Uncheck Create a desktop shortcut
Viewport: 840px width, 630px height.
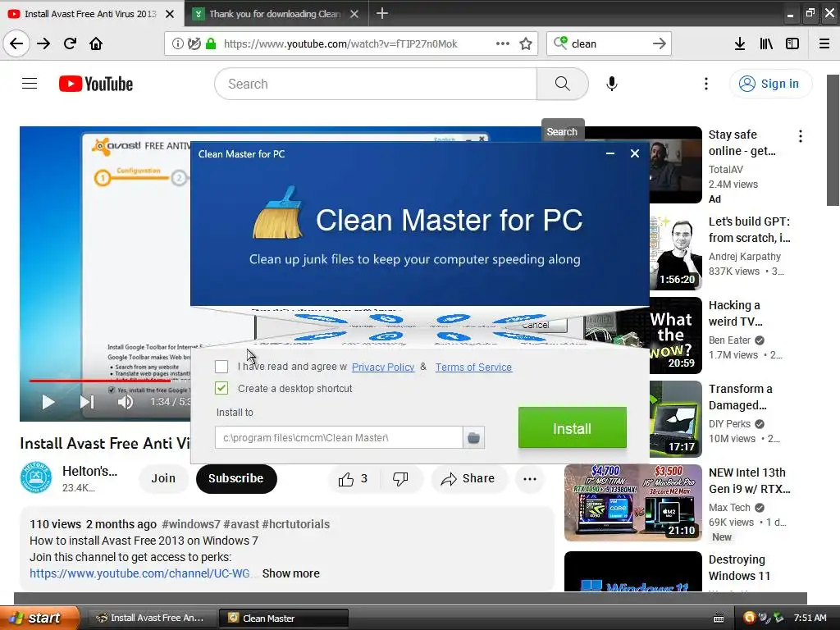[221, 388]
